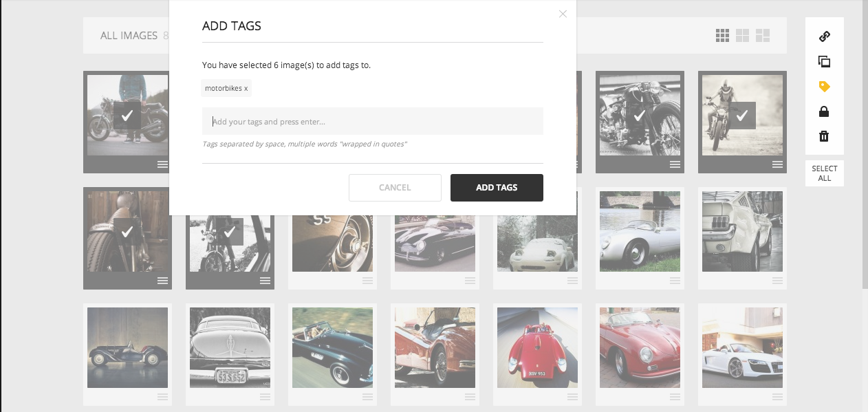Click the trash icon to delete images
Viewport: 868px width, 412px height.
pyautogui.click(x=824, y=136)
